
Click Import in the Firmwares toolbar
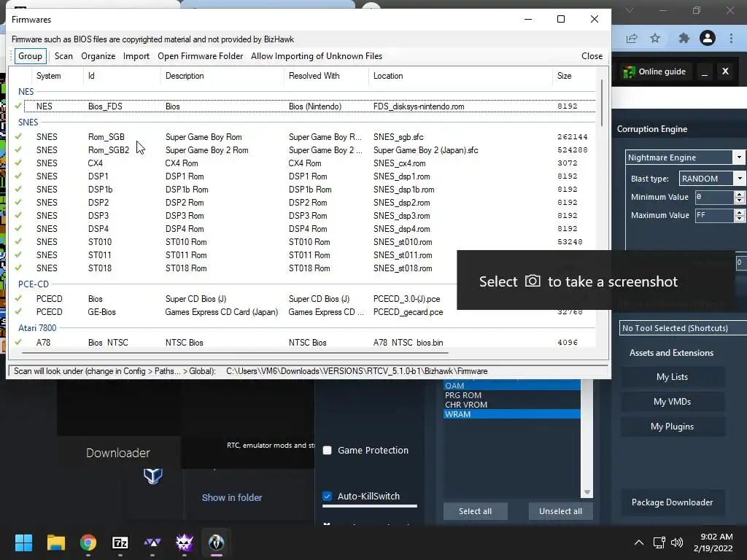136,56
